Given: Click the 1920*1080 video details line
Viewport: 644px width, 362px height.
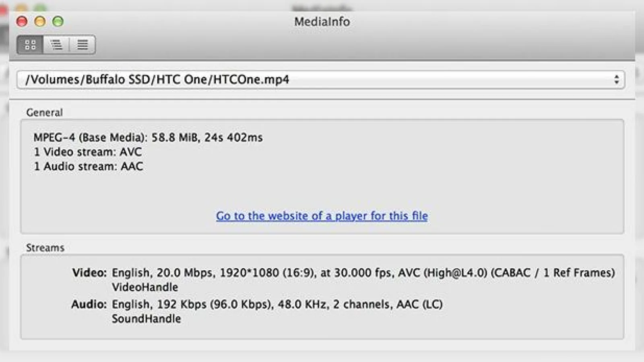Looking at the screenshot, I should [363, 273].
